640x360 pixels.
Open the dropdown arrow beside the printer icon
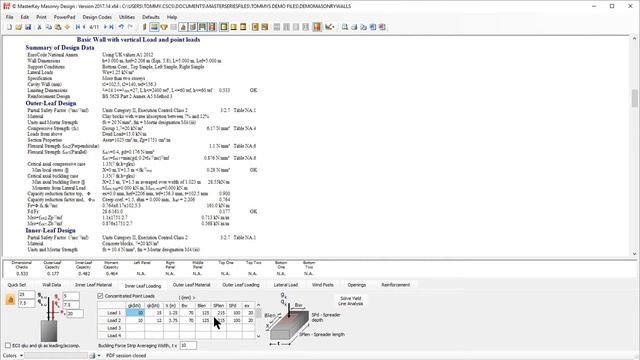(x=99, y=356)
